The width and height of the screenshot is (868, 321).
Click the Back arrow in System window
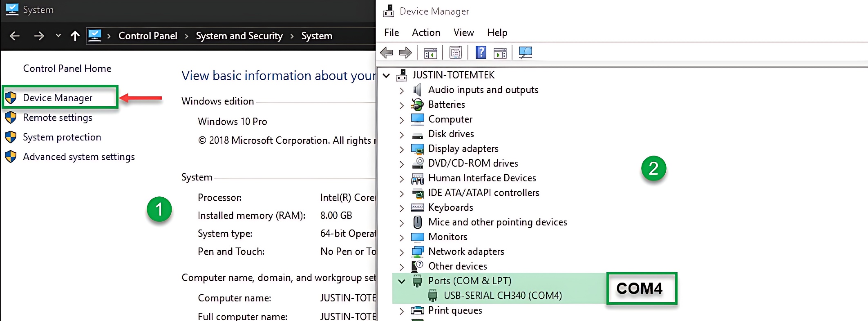(15, 36)
